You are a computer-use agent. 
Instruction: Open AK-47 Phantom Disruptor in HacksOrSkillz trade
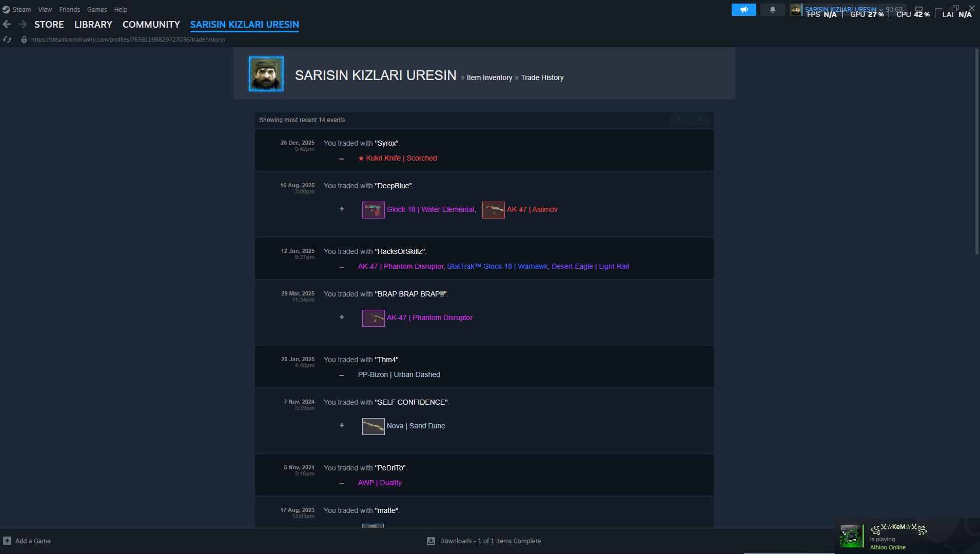click(401, 267)
